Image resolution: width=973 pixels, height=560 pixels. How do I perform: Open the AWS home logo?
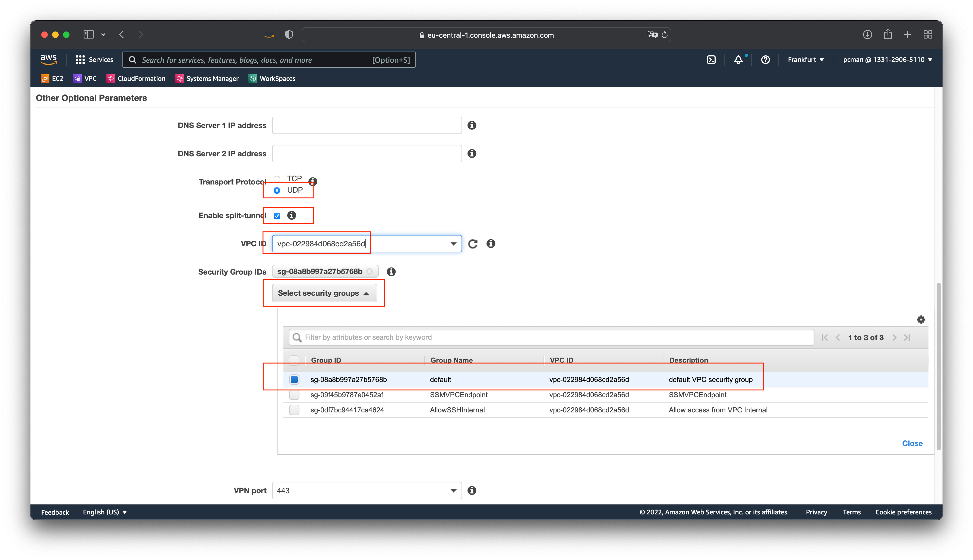[49, 59]
